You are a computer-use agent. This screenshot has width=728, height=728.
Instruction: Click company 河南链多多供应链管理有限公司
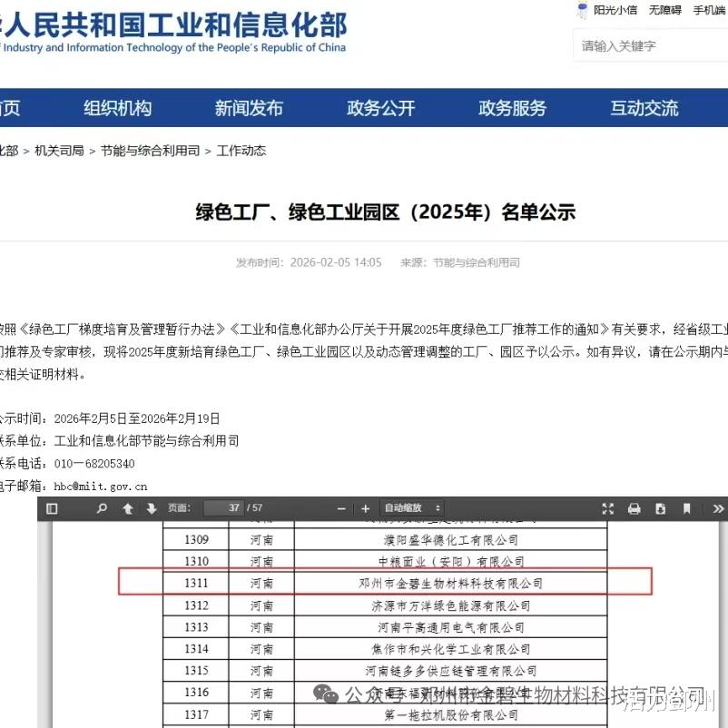pos(451,671)
